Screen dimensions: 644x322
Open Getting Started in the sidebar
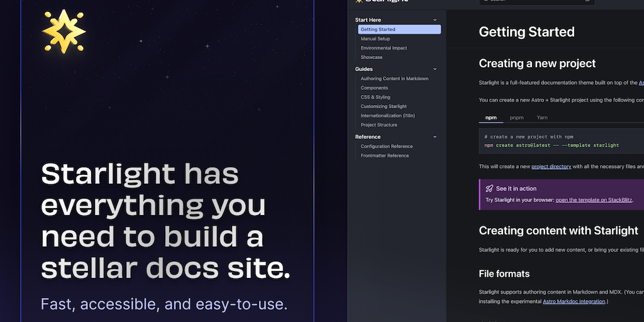click(399, 29)
